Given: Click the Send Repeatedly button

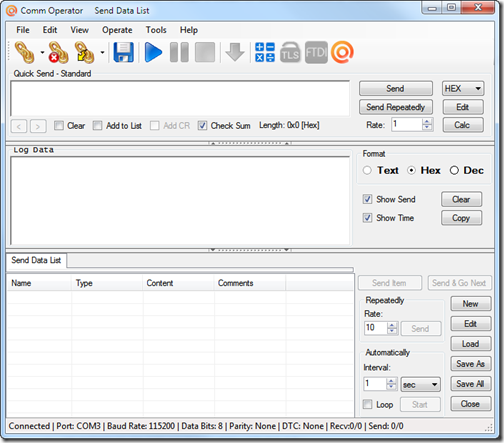Looking at the screenshot, I should coord(396,107).
